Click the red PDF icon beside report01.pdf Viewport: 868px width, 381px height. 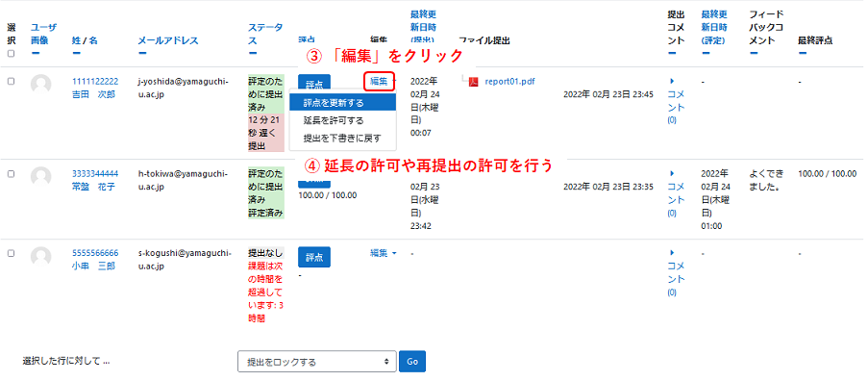point(473,82)
